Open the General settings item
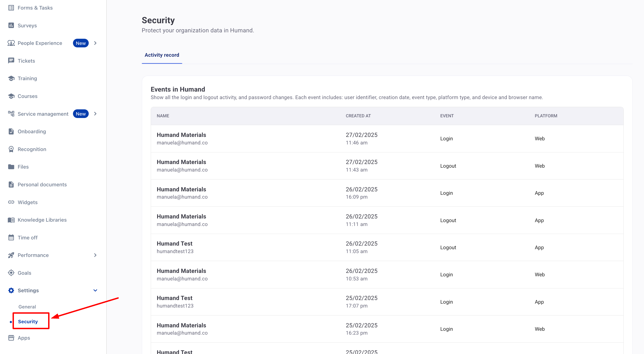Viewport: 644px width, 354px height. tap(27, 307)
